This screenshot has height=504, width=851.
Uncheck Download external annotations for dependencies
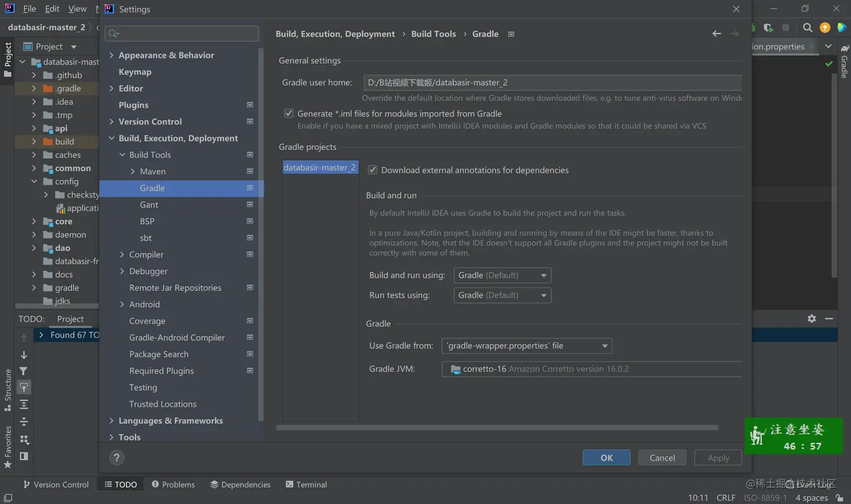pos(373,170)
